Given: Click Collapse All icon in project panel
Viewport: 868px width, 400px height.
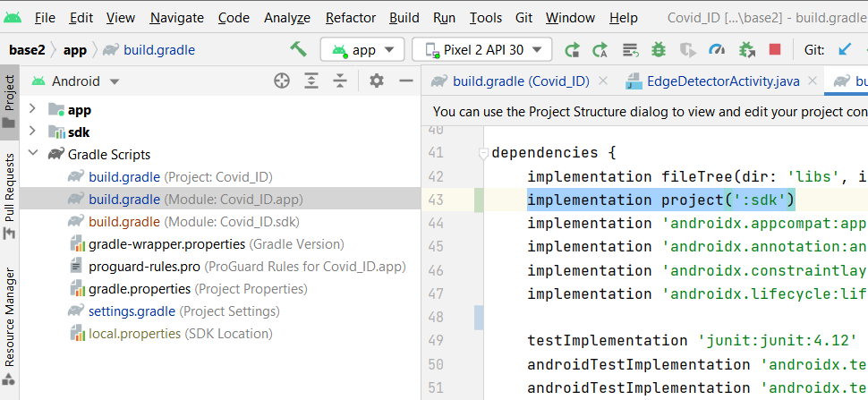Looking at the screenshot, I should point(340,81).
